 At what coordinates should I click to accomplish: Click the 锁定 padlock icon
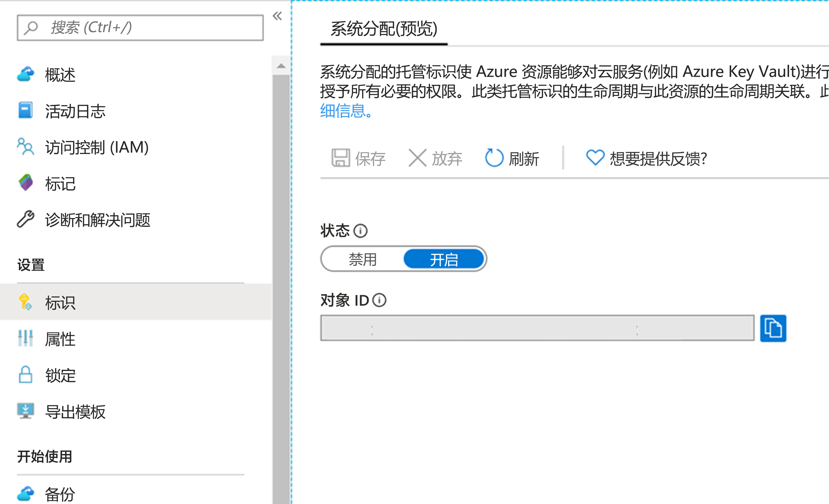point(26,375)
